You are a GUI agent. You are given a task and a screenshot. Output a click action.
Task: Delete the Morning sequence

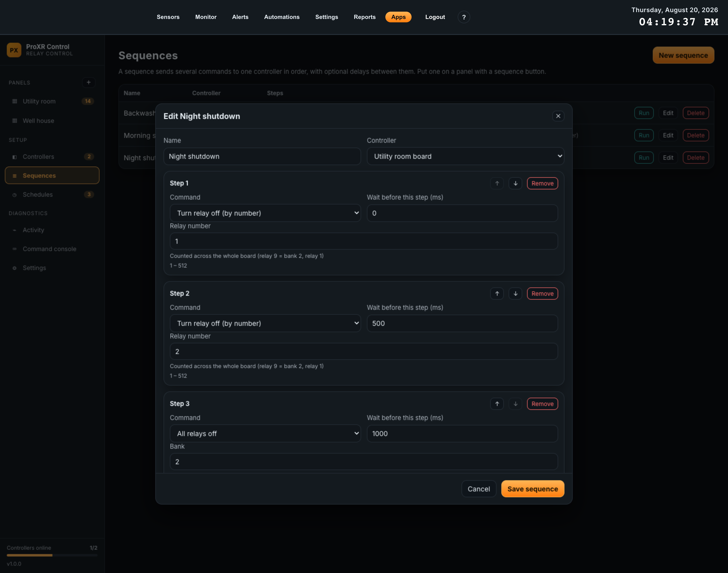[695, 135]
